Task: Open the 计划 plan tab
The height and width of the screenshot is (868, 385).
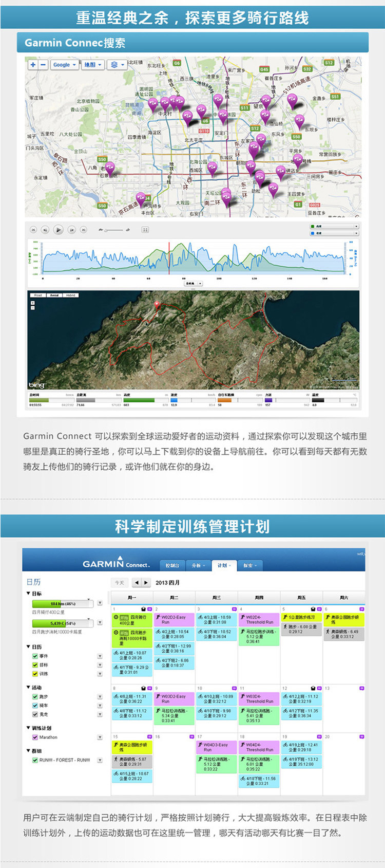Action: point(224,565)
